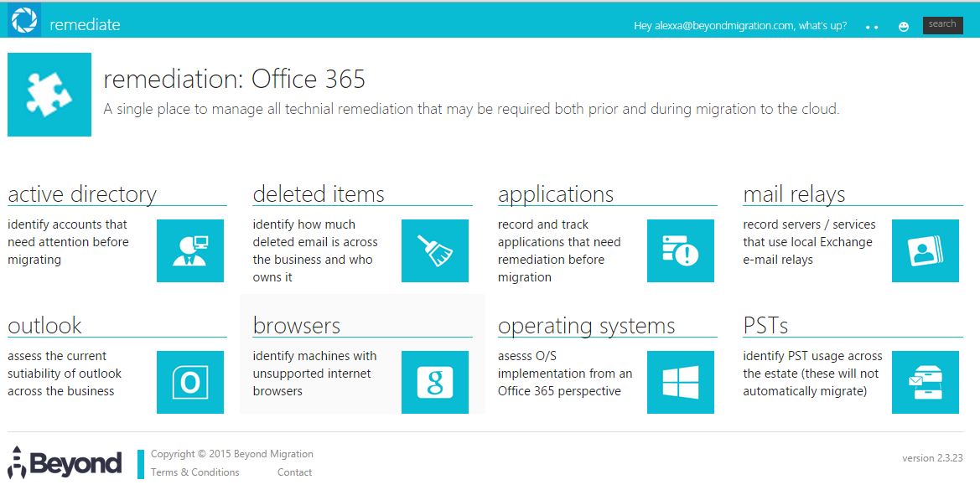Open the browsers icon tile
This screenshot has width=980, height=495.
pos(435,382)
